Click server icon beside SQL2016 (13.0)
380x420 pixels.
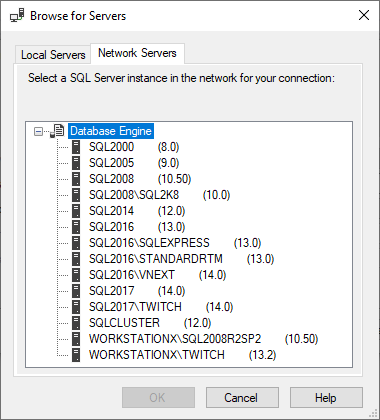tap(76, 227)
